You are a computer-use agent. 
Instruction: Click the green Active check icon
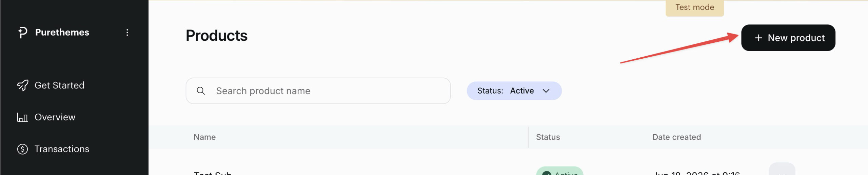547,173
